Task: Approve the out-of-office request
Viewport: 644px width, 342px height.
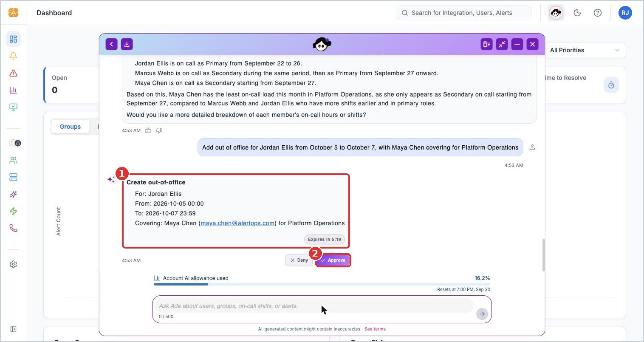Action: pyautogui.click(x=333, y=260)
